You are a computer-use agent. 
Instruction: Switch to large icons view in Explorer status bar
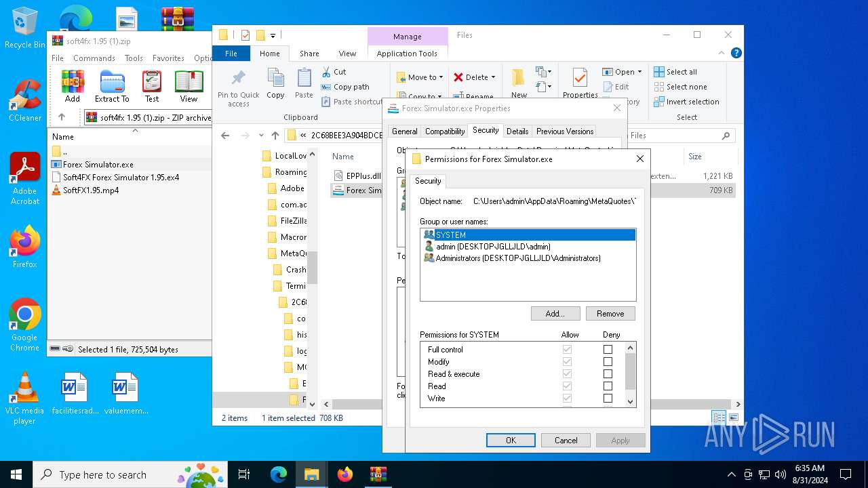pyautogui.click(x=732, y=418)
